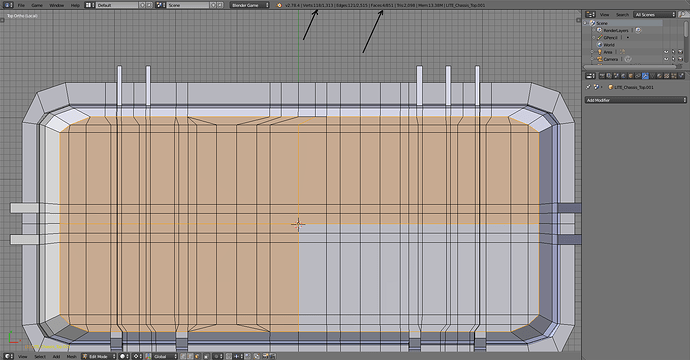Toggle renderability of Camera
This screenshot has height=360, width=690.
pyautogui.click(x=680, y=59)
